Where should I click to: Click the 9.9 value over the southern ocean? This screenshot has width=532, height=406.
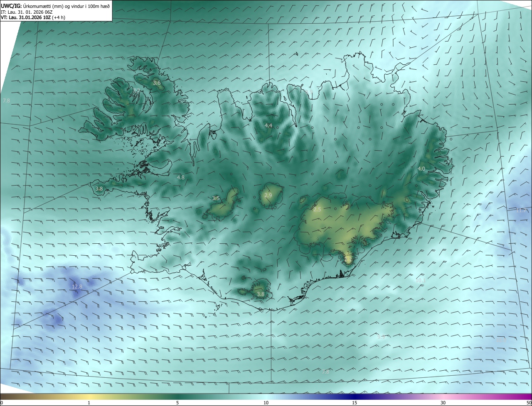(381, 337)
